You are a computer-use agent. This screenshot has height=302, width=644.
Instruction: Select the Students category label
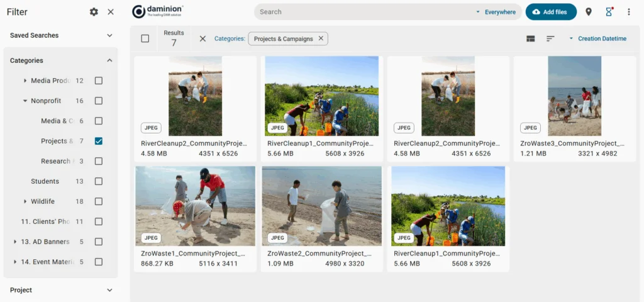(45, 182)
